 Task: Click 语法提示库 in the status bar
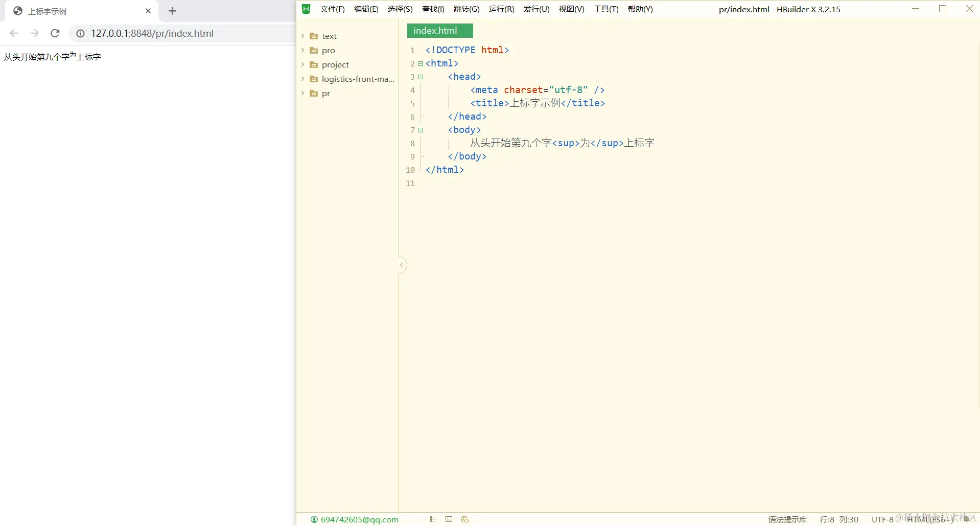point(787,519)
